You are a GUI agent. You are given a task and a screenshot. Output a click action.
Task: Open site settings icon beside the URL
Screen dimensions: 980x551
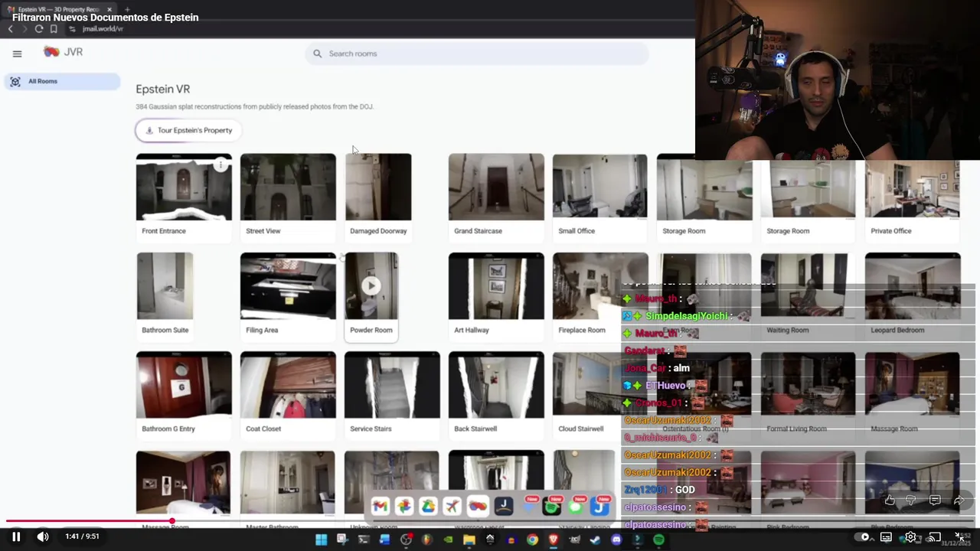tap(72, 29)
